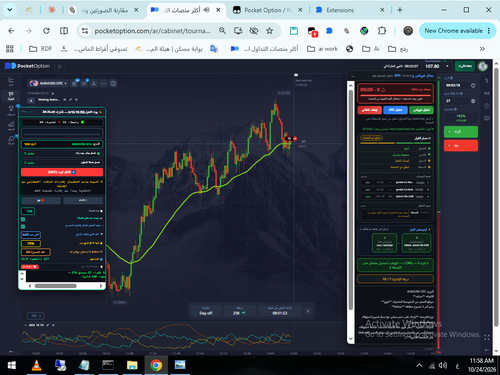Viewport: 500px width, 375px height.
Task: Close the Day off info bar
Action: [308, 311]
